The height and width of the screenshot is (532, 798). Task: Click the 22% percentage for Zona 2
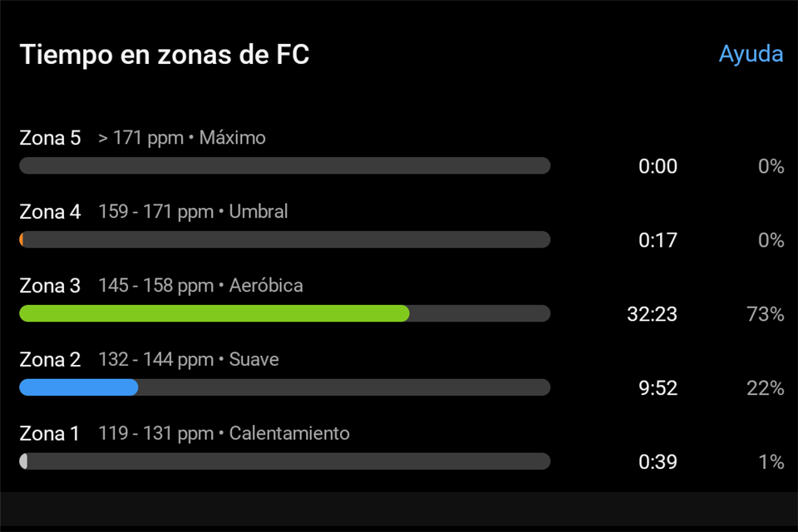765,388
